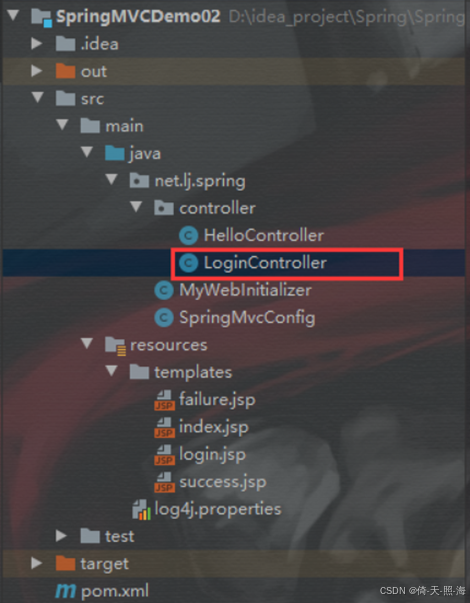
Task: Click the orange out folder icon
Action: pos(65,71)
